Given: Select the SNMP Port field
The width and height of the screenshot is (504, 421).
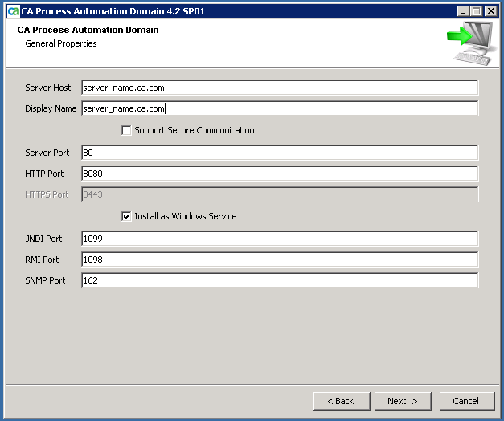Looking at the screenshot, I should tap(280, 280).
